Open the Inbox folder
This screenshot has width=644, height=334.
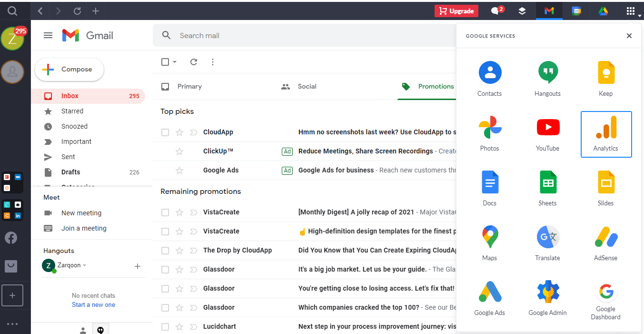pos(88,96)
